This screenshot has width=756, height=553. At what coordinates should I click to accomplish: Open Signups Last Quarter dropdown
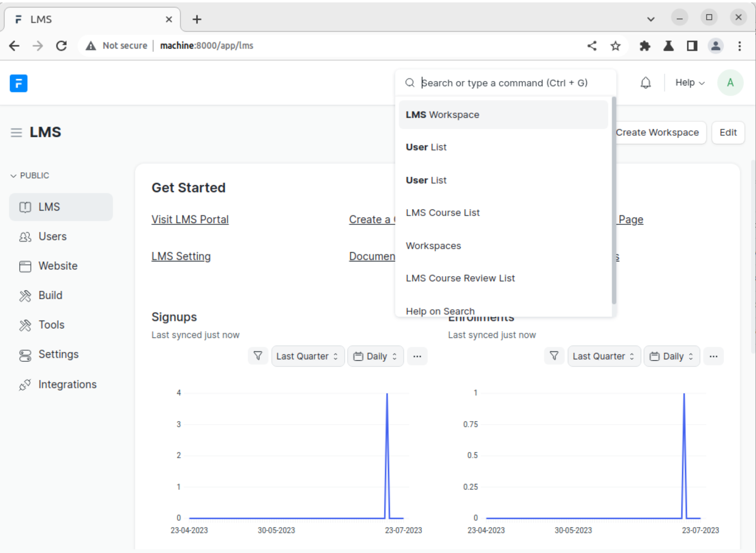point(307,356)
